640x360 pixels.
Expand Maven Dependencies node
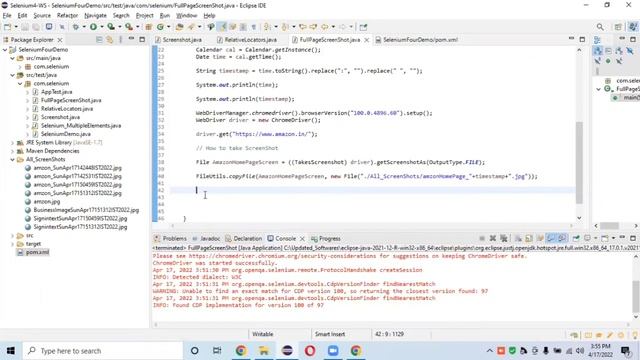point(13,151)
